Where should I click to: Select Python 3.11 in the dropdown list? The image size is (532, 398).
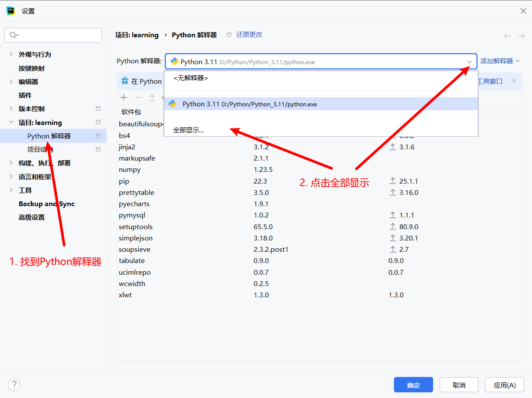321,104
